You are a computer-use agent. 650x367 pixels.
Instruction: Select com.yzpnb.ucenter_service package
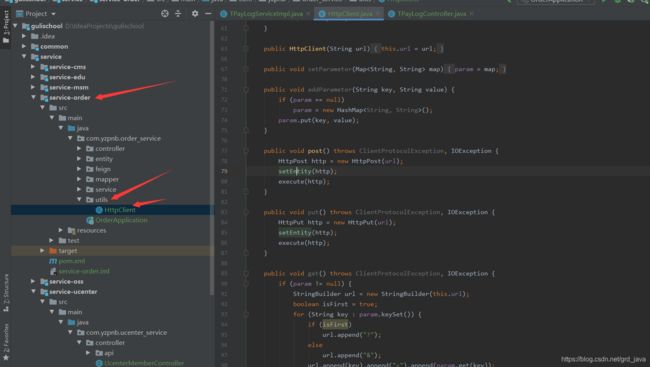click(126, 333)
